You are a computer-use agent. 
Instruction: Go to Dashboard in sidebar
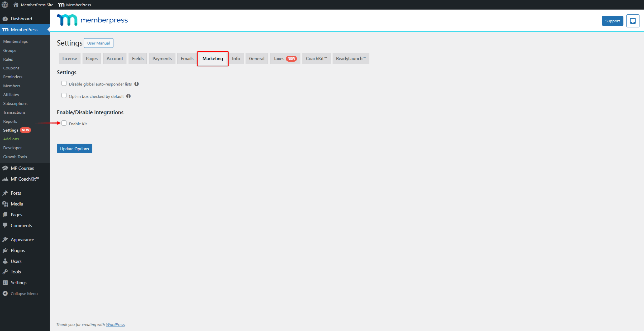pyautogui.click(x=21, y=19)
